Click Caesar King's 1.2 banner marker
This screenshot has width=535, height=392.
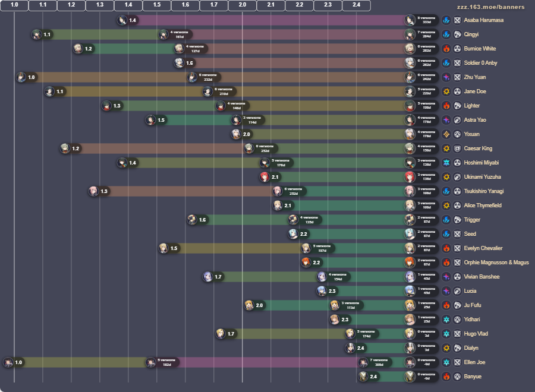(71, 148)
